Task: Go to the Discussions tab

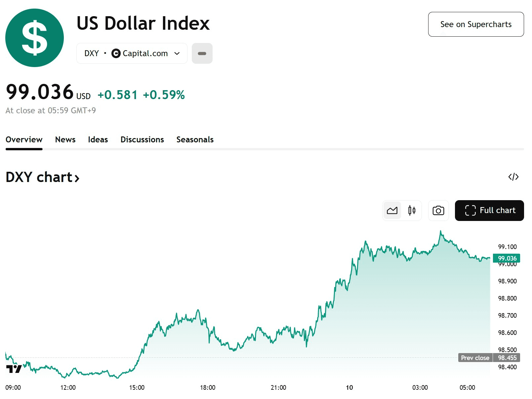Action: point(142,140)
